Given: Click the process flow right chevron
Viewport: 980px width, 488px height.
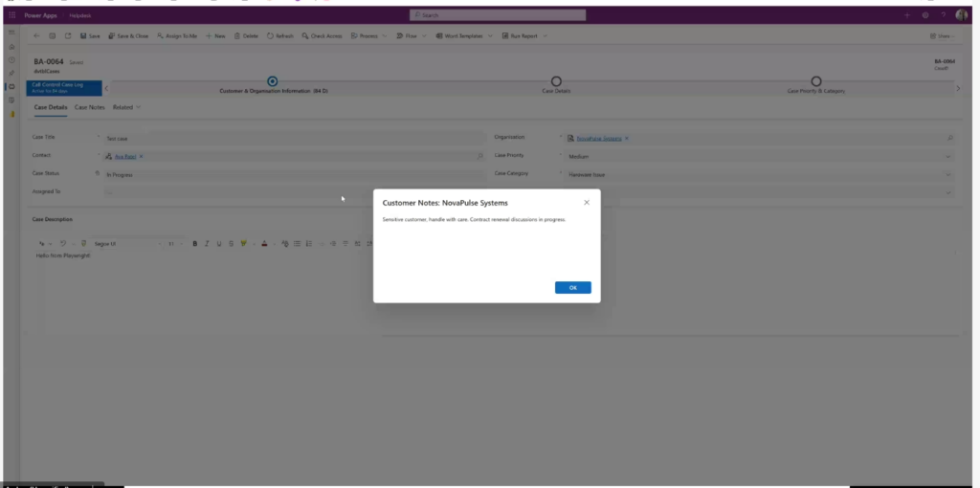Looking at the screenshot, I should pyautogui.click(x=958, y=88).
